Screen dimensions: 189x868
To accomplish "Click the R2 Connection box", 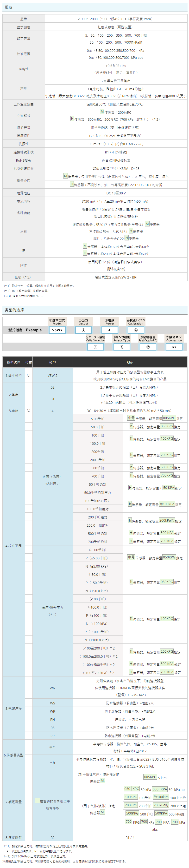I will [x=174, y=347].
